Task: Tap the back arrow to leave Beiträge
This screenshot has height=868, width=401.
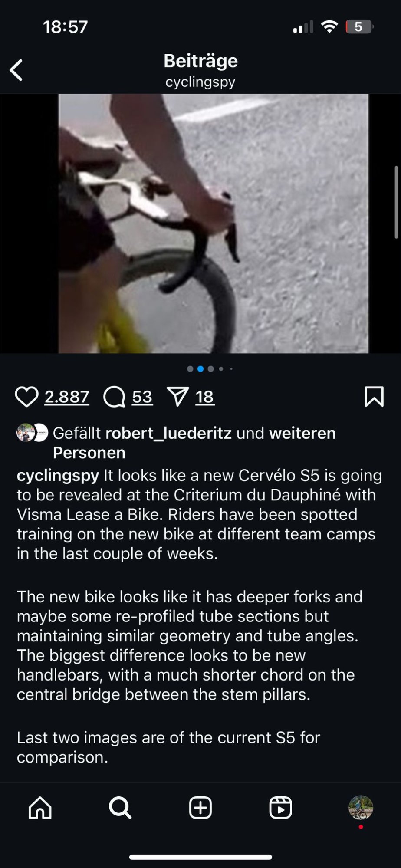Action: click(x=16, y=70)
